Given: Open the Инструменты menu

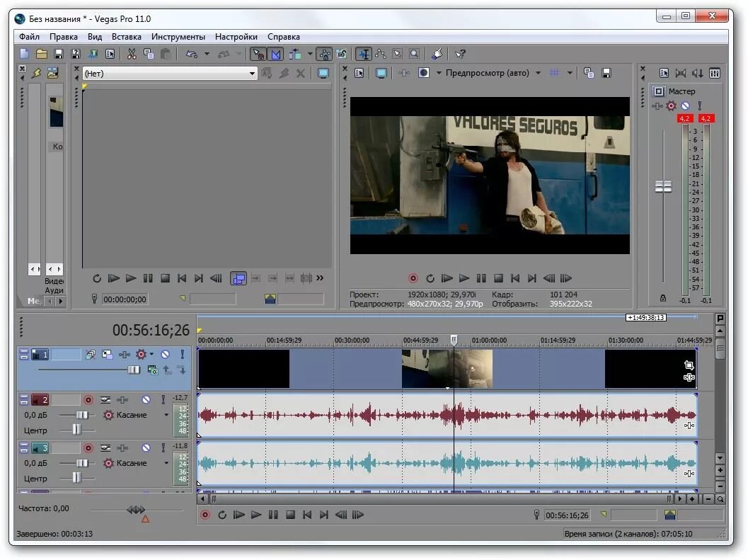Looking at the screenshot, I should point(178,37).
